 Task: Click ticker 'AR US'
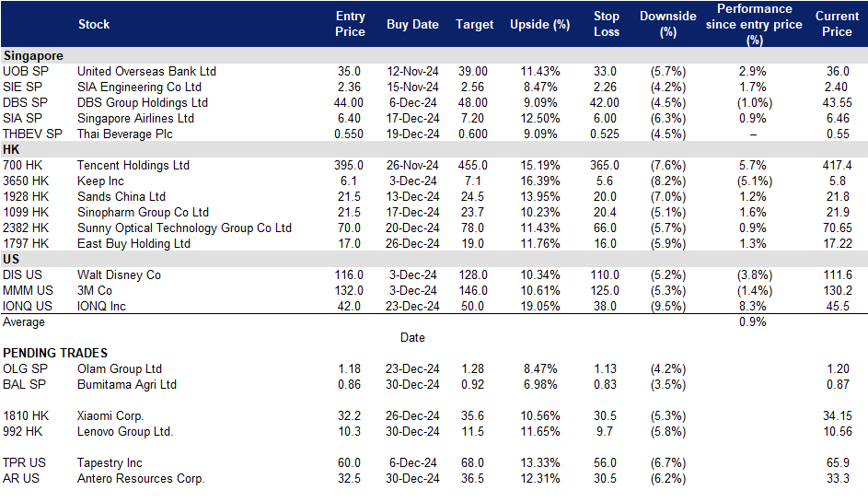pos(21,478)
